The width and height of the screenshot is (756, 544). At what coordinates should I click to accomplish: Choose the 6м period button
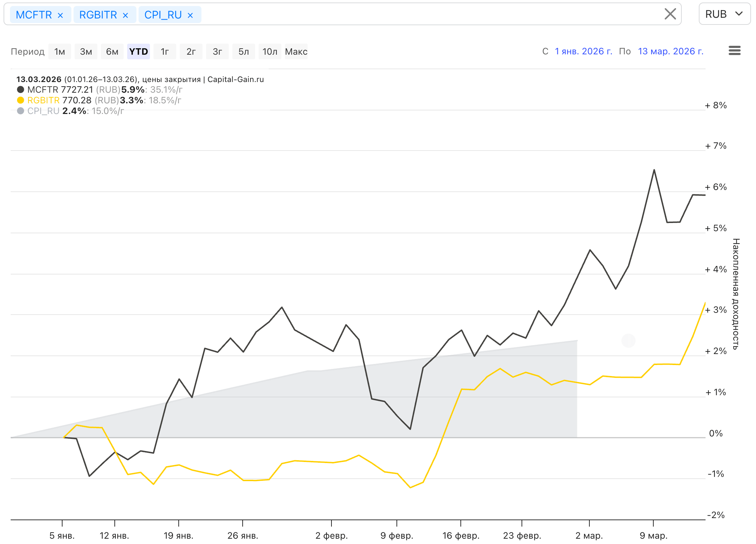(x=112, y=51)
